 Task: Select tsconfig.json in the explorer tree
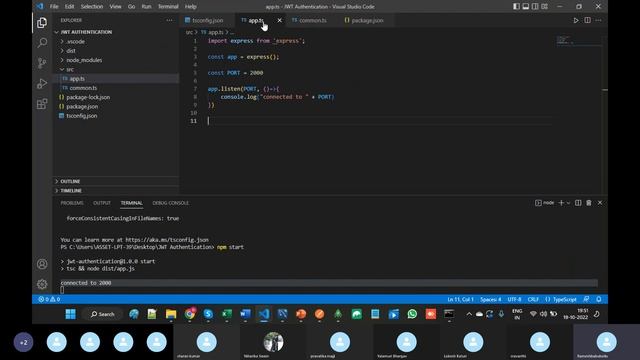[x=82, y=116]
